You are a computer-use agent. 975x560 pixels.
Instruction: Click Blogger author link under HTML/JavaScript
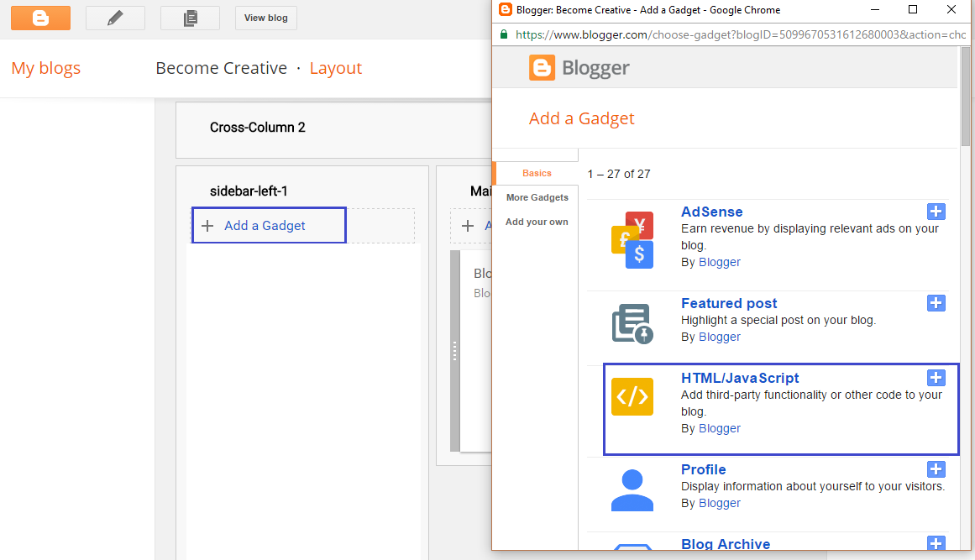coord(720,428)
